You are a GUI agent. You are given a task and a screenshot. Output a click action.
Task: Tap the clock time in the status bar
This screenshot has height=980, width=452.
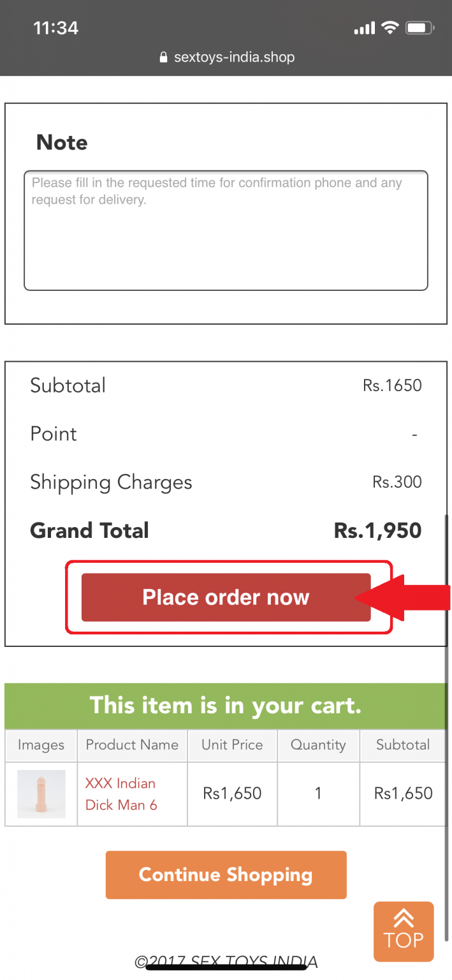click(x=55, y=28)
